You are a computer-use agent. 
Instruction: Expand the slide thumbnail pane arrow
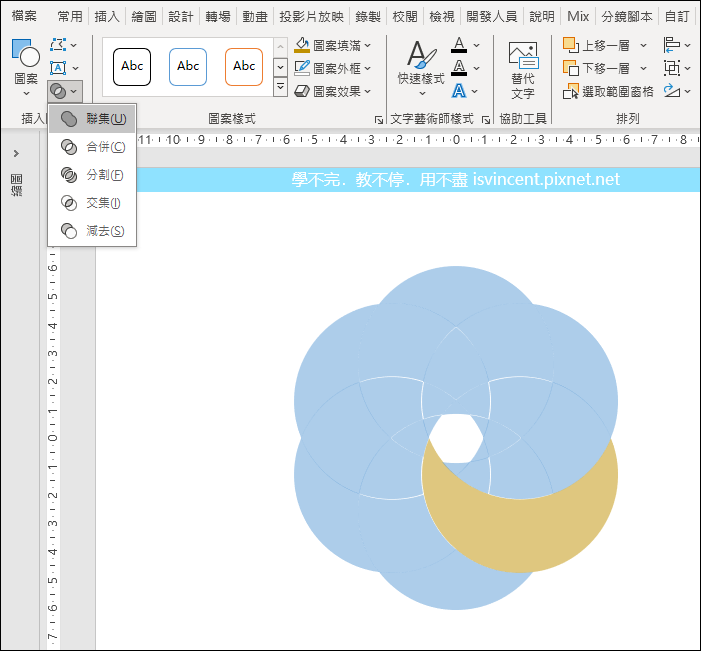(17, 153)
